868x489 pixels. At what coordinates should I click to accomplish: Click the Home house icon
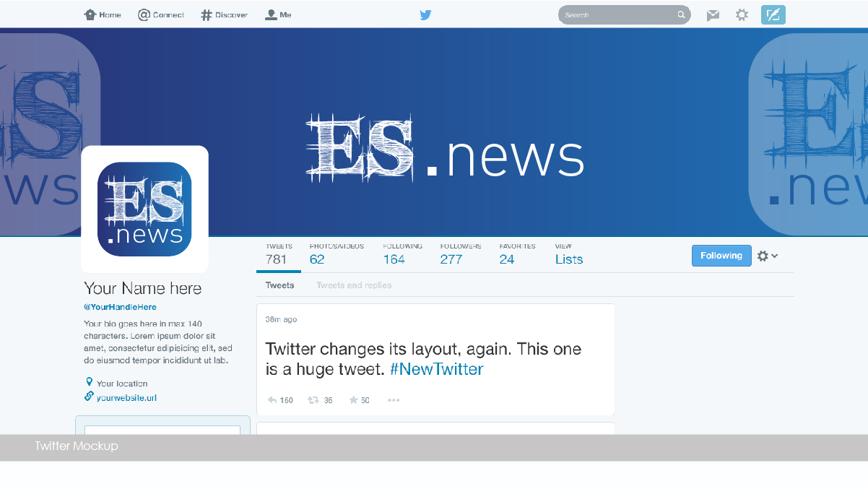[x=90, y=14]
